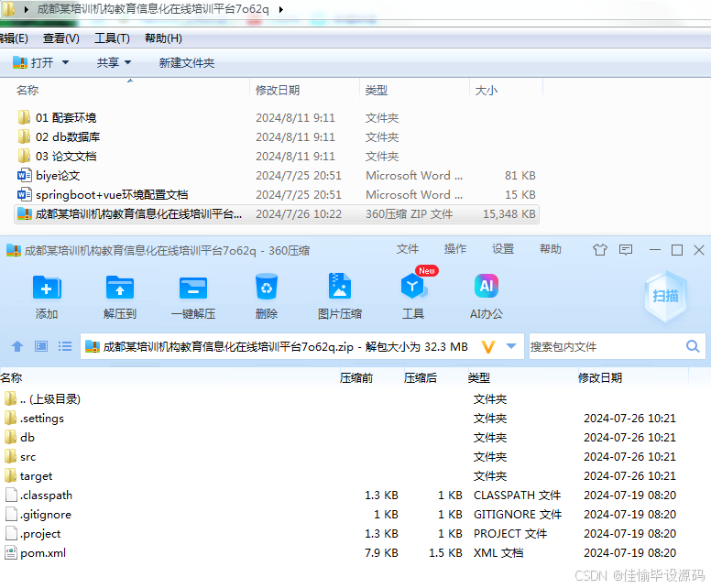
Task: Minimize the 360压缩 window
Action: [655, 250]
